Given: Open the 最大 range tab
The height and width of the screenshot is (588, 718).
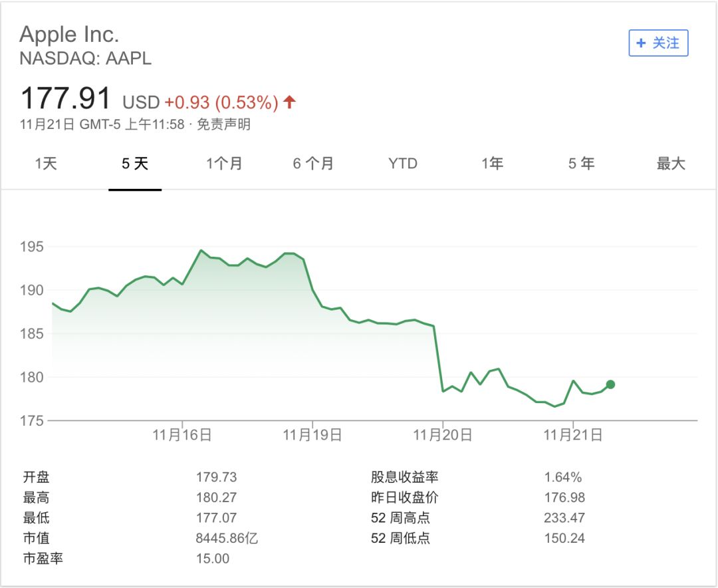Looking at the screenshot, I should (670, 164).
